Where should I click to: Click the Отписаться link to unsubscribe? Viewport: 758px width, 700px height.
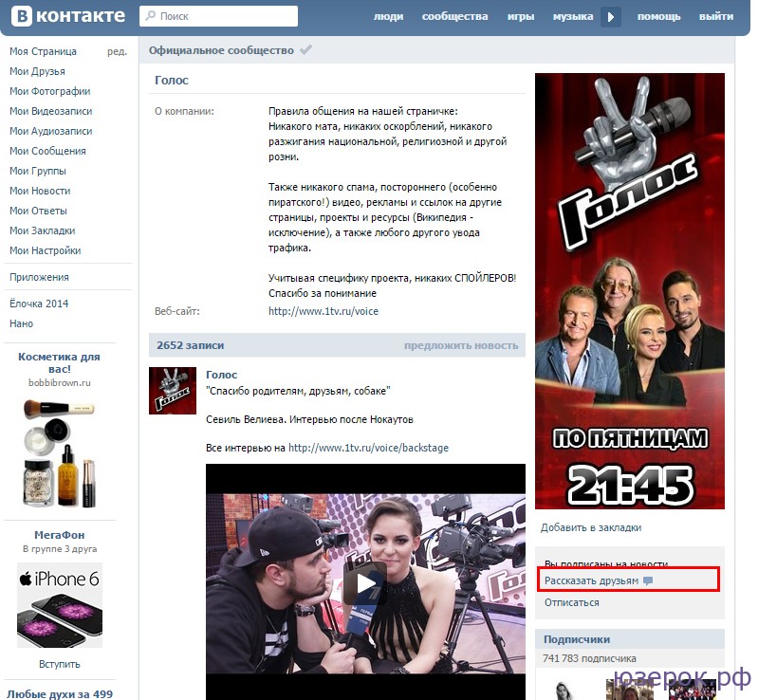(x=572, y=602)
